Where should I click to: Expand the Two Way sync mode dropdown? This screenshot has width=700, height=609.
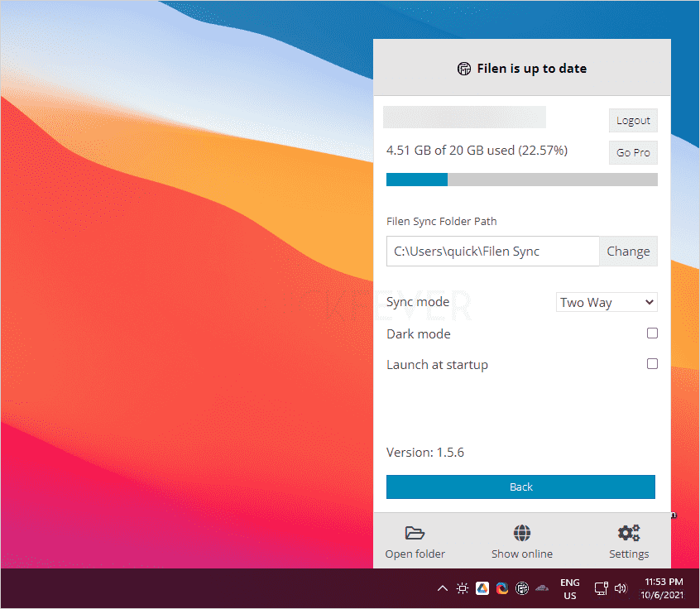[x=607, y=302]
